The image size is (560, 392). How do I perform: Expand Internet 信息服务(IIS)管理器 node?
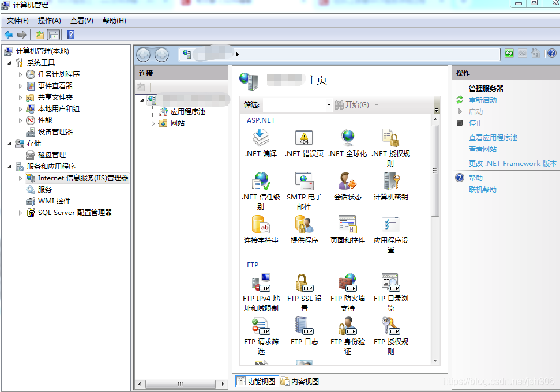tap(20, 178)
